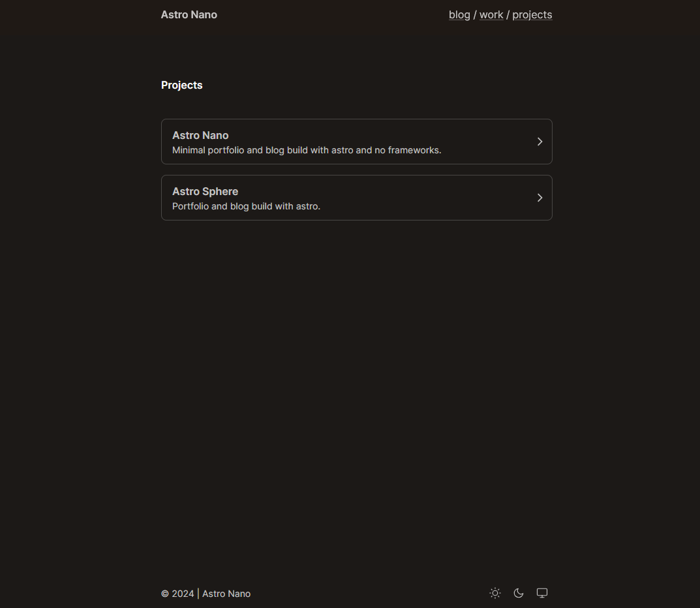Click the Projects page heading

click(182, 85)
